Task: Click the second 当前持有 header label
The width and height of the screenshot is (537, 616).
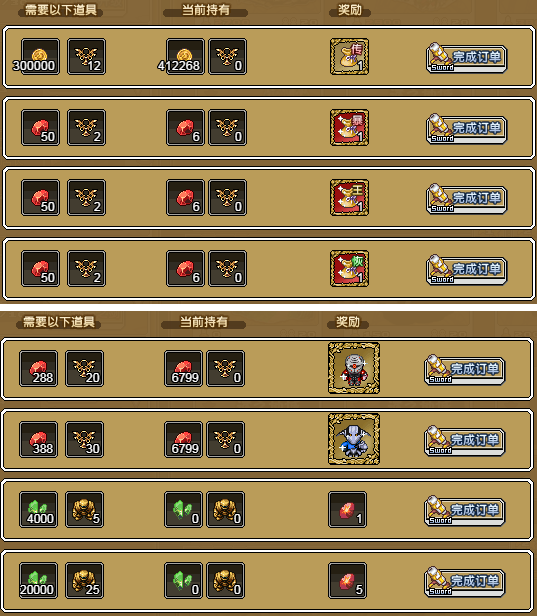Action: 203,323
